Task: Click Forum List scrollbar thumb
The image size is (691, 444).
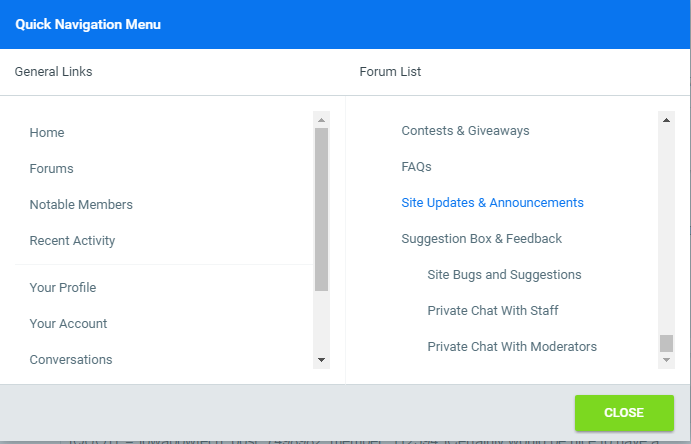Action: 666,343
